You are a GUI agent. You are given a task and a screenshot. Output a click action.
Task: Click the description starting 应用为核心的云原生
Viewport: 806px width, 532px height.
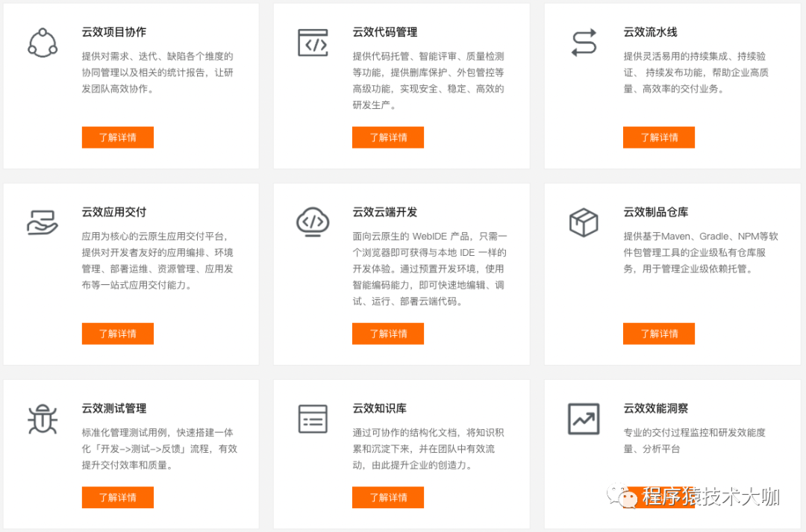click(157, 260)
